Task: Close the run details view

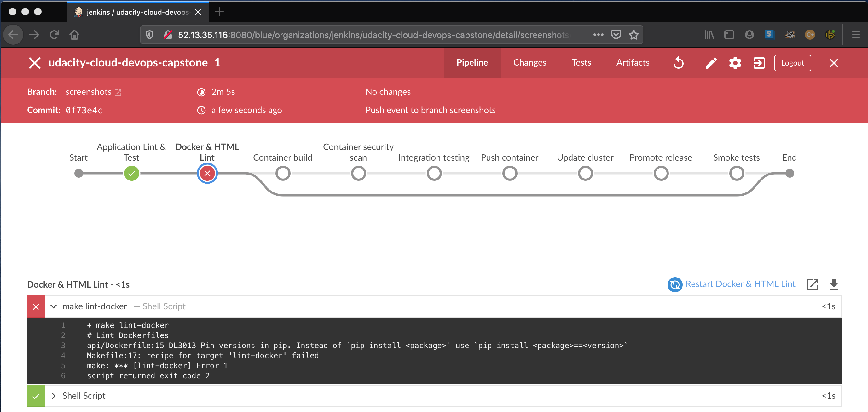Action: pyautogui.click(x=834, y=63)
